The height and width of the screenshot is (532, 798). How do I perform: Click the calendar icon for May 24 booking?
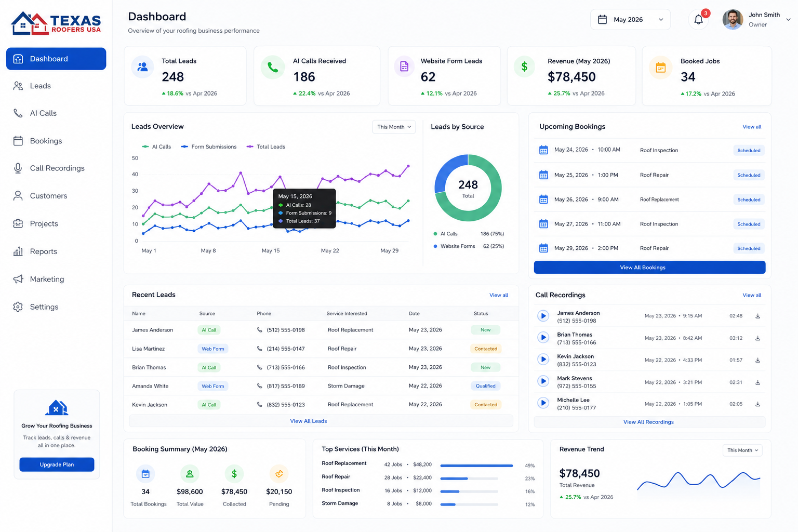click(x=543, y=150)
